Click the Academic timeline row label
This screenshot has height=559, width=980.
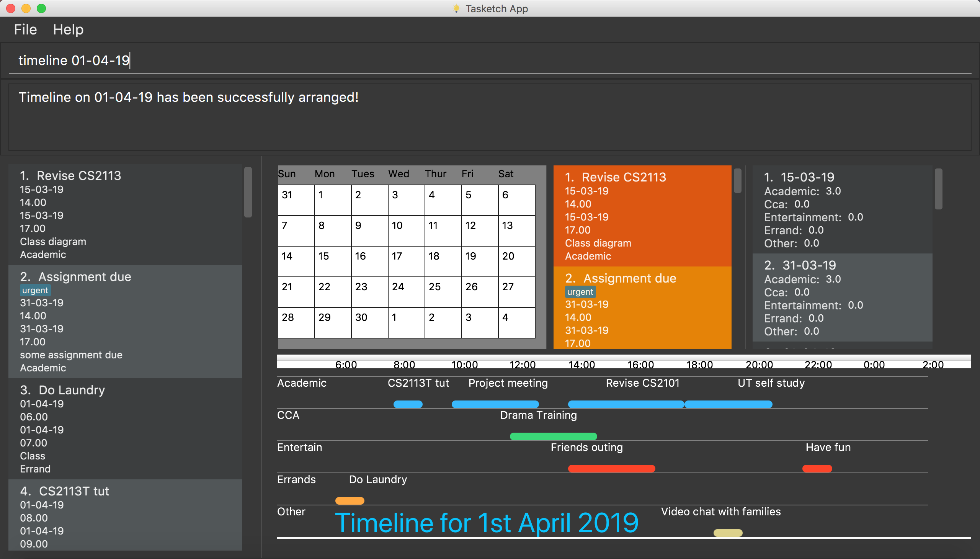(302, 383)
